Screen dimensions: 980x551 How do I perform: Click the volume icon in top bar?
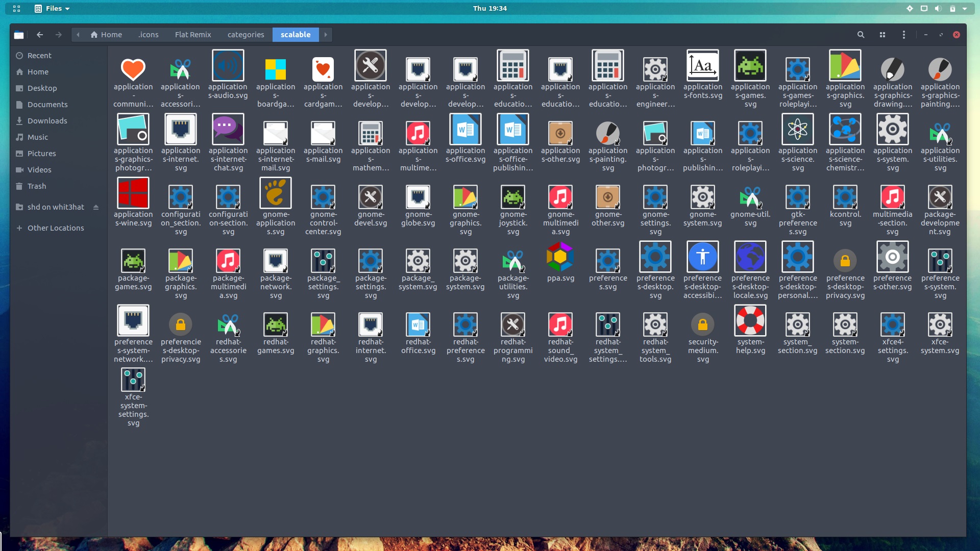(938, 8)
